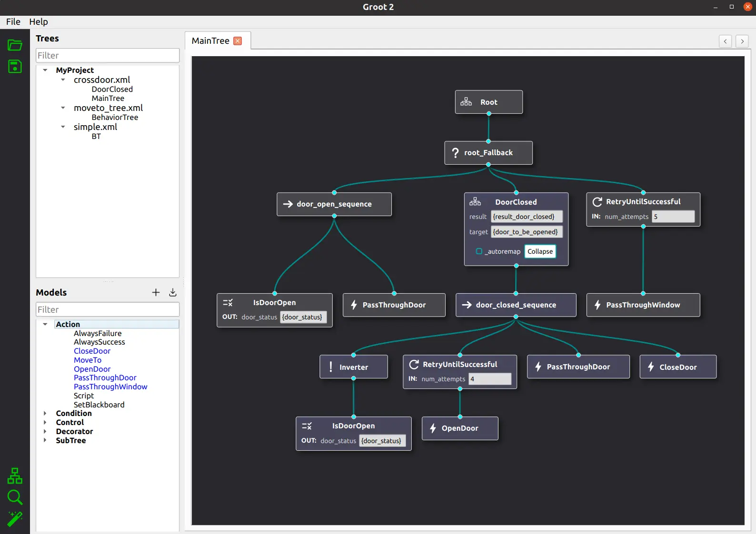Open the Help menu
Image resolution: width=756 pixels, height=534 pixels.
click(x=39, y=22)
